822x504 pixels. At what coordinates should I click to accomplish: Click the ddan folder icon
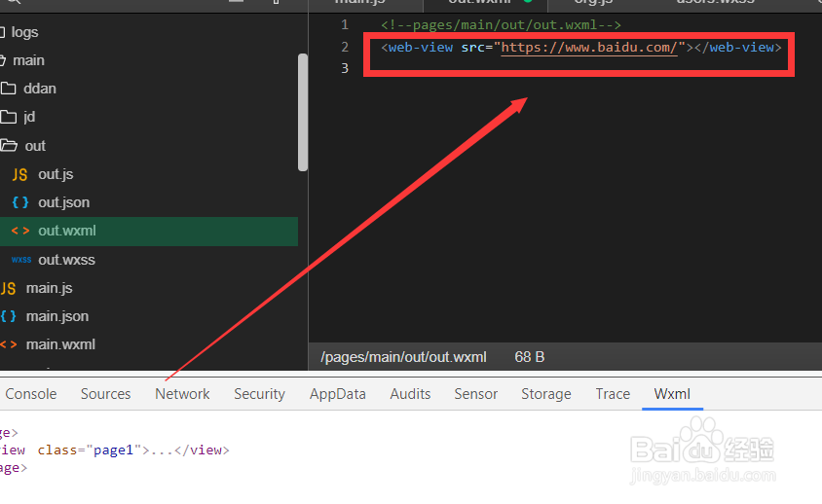tap(8, 88)
